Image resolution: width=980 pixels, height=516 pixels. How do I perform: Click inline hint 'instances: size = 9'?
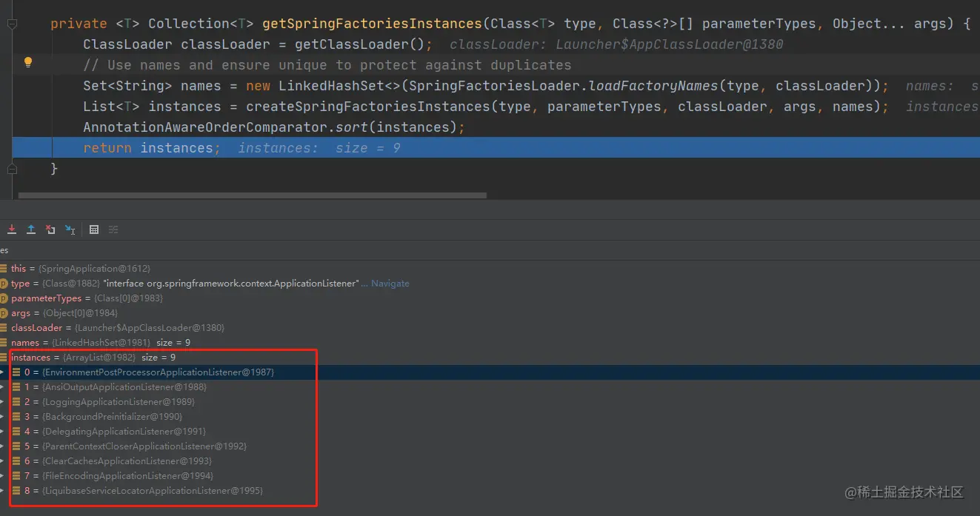click(x=319, y=148)
